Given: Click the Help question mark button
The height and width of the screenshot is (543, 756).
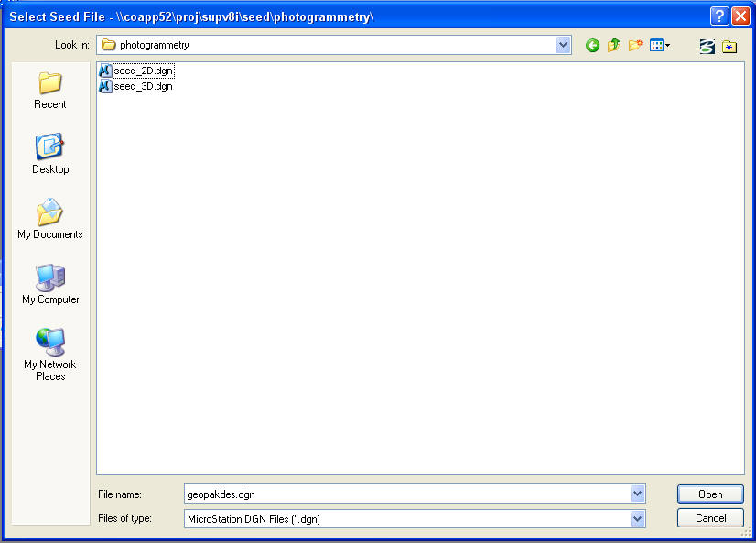Looking at the screenshot, I should click(x=719, y=16).
